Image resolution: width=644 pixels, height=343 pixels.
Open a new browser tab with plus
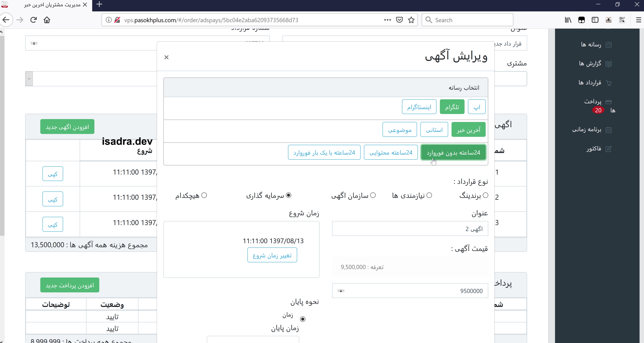click(99, 4)
